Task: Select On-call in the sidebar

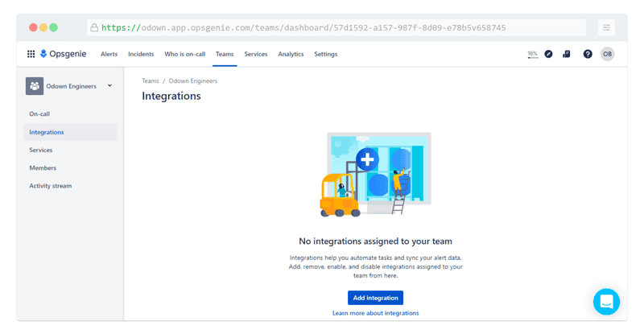Action: [x=39, y=113]
